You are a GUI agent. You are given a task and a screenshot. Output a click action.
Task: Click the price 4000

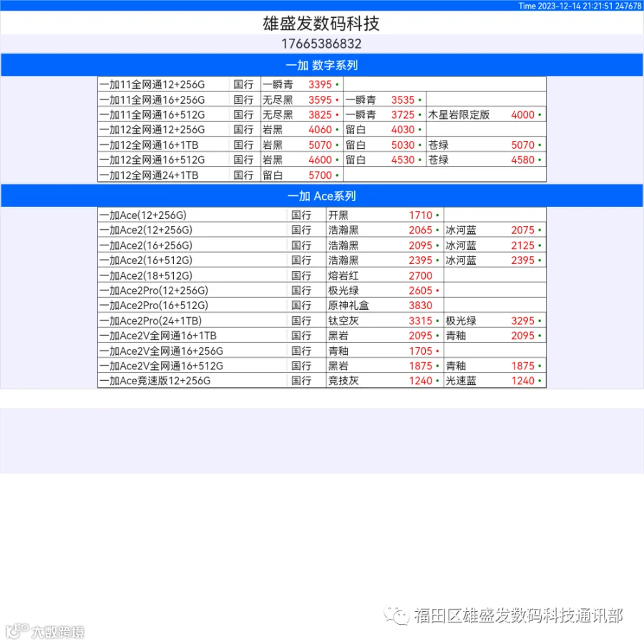coord(522,114)
